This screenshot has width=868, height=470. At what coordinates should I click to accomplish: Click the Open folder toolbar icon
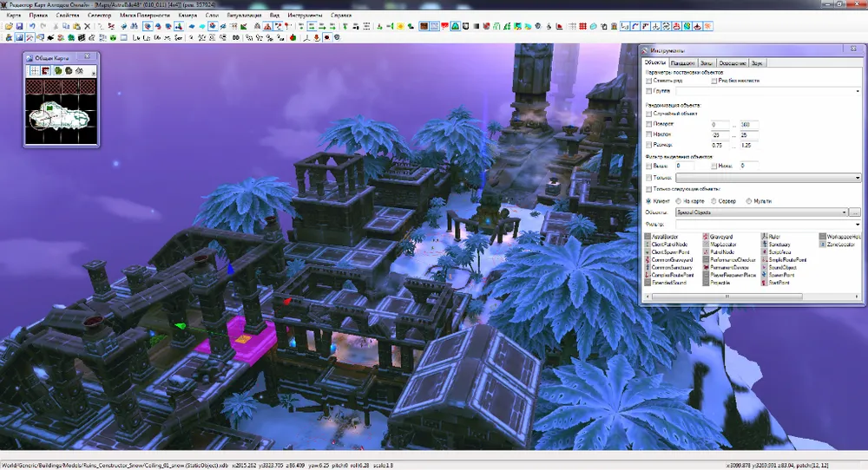[x=8, y=27]
